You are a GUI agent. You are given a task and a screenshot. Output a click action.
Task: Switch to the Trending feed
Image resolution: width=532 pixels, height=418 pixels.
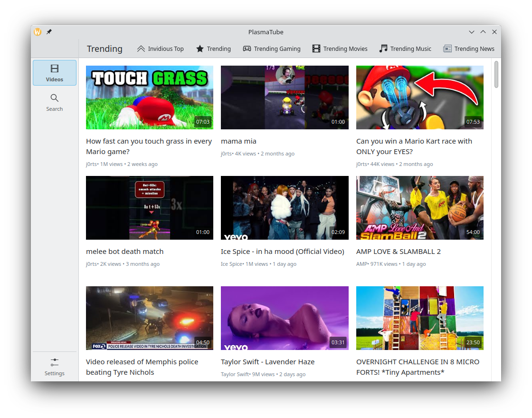[214, 49]
